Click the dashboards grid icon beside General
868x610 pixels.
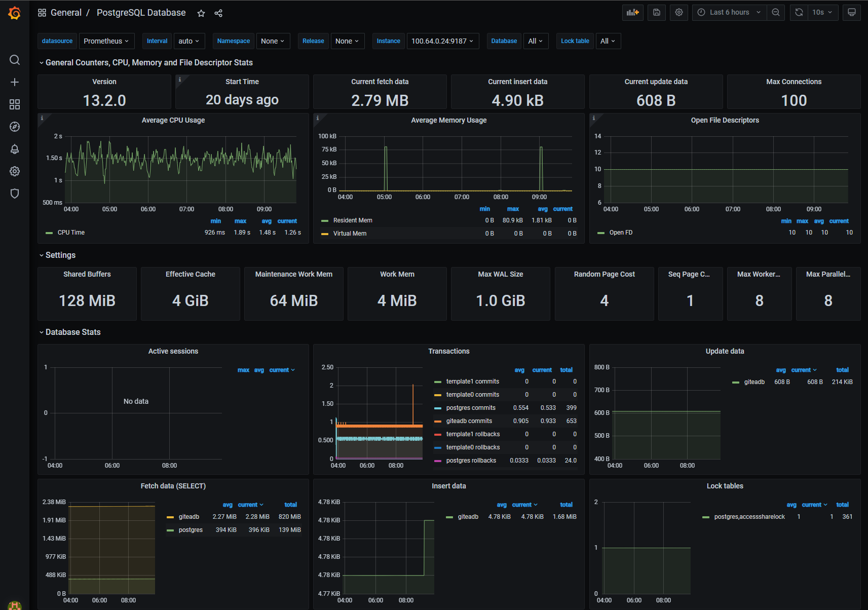pyautogui.click(x=42, y=13)
